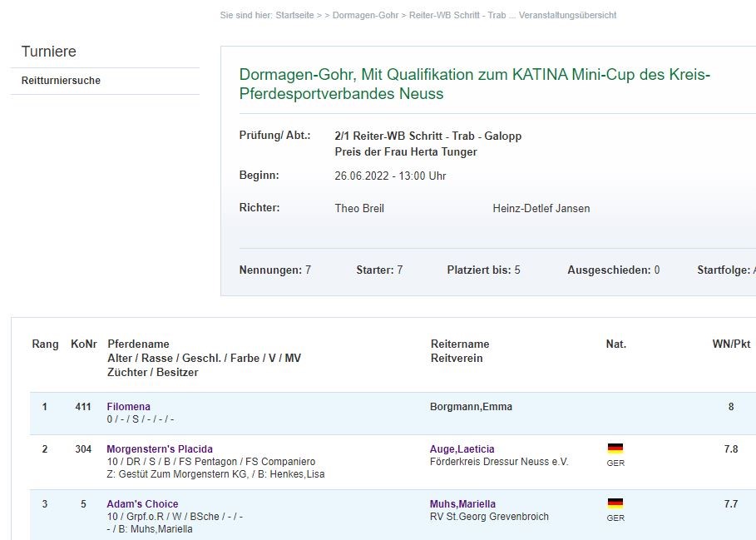Open the Morgenstern's Placida horse link

point(160,449)
